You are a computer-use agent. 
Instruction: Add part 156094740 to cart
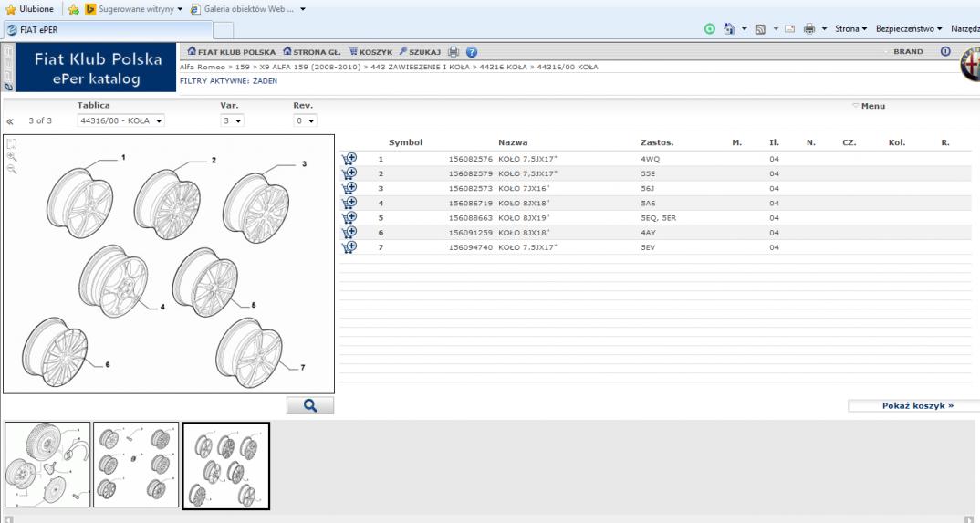(349, 246)
